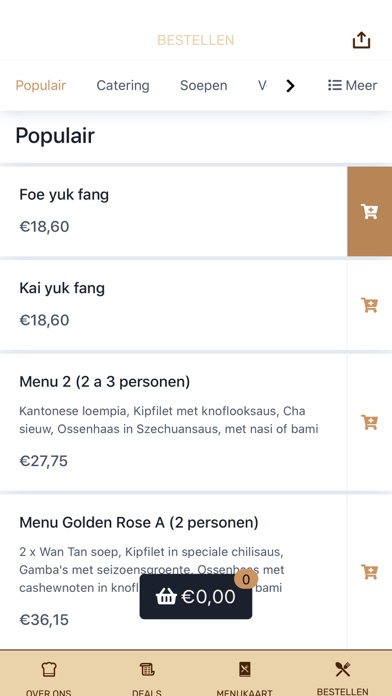This screenshot has width=392, height=696.
Task: Open the Over Ons chef hat icon
Action: click(49, 669)
